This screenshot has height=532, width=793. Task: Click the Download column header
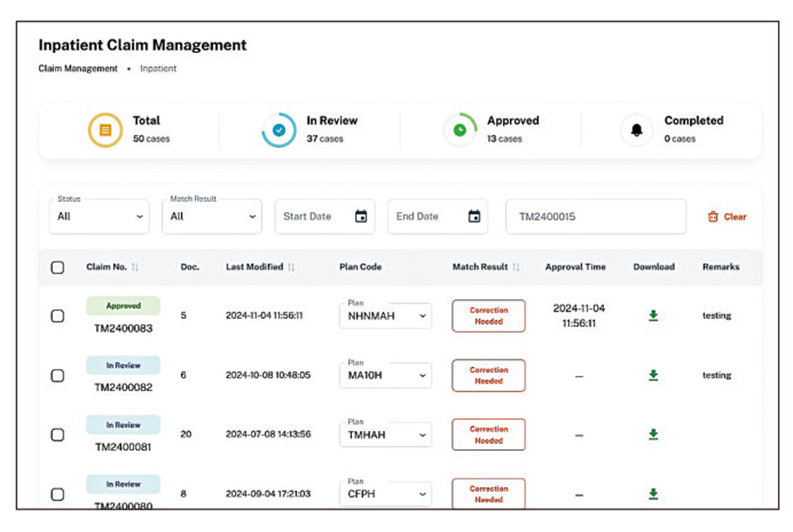(654, 267)
